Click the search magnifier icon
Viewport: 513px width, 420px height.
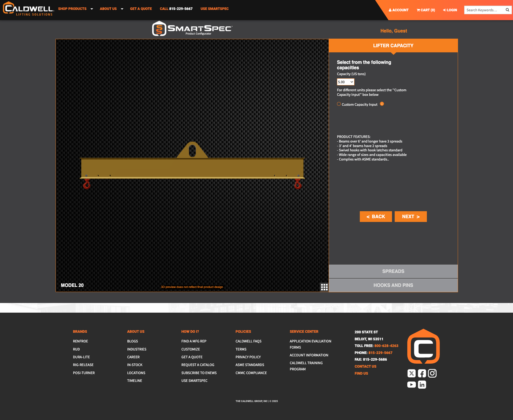507,10
